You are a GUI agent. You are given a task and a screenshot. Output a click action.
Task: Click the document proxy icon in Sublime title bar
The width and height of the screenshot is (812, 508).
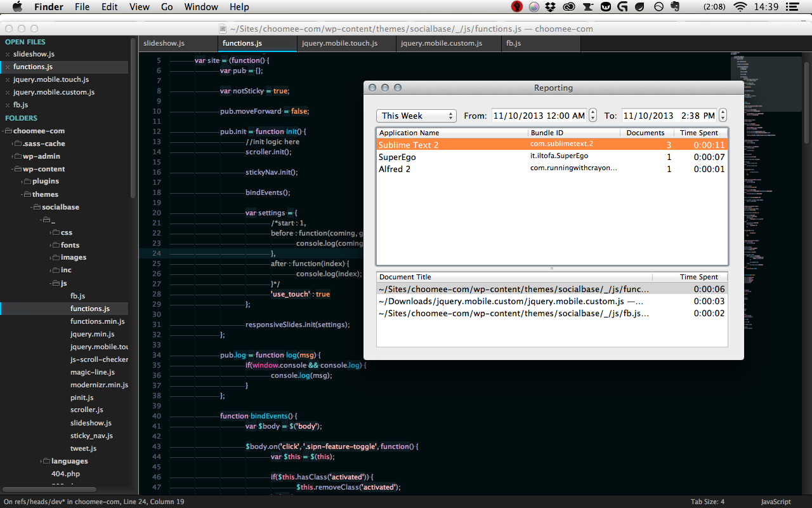(x=222, y=29)
